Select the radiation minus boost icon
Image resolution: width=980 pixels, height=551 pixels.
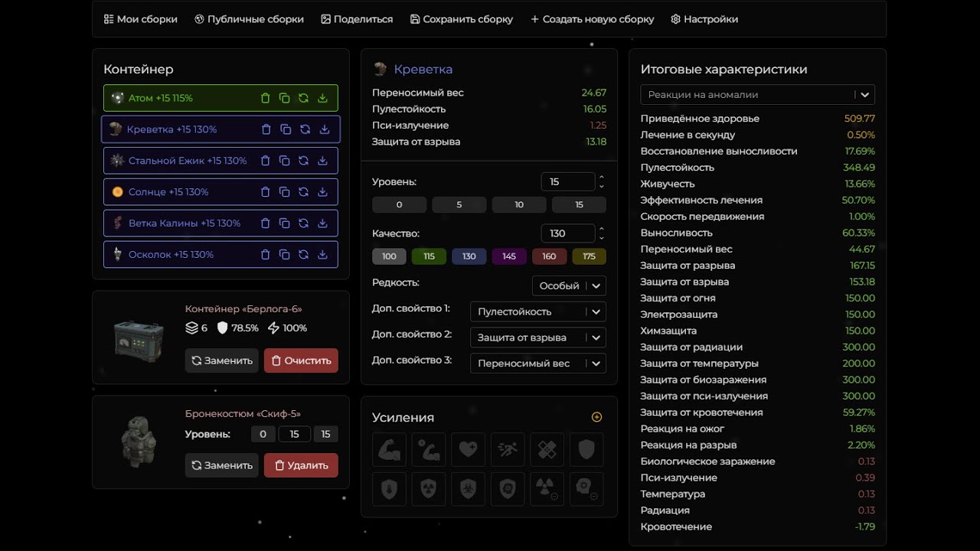547,489
